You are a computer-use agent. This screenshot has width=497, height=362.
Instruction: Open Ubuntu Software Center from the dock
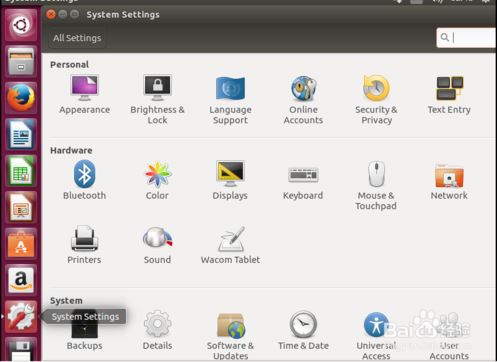[21, 245]
